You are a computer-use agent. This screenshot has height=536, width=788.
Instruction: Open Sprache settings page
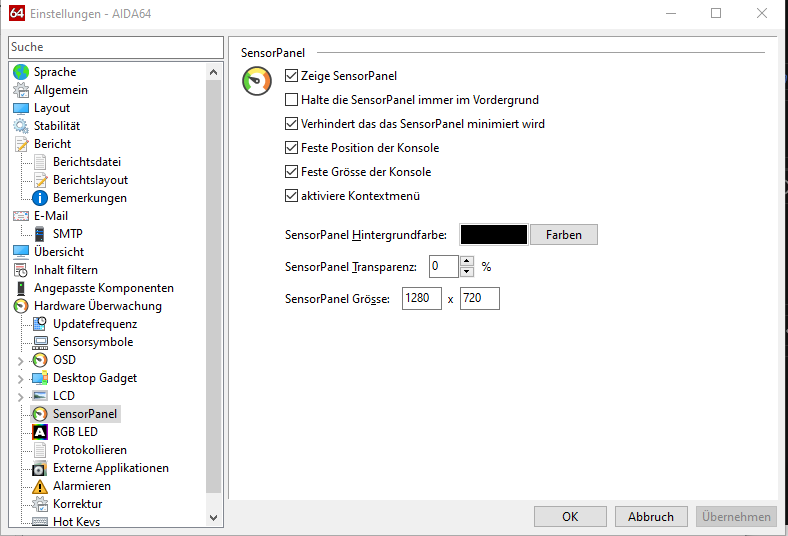coord(55,72)
